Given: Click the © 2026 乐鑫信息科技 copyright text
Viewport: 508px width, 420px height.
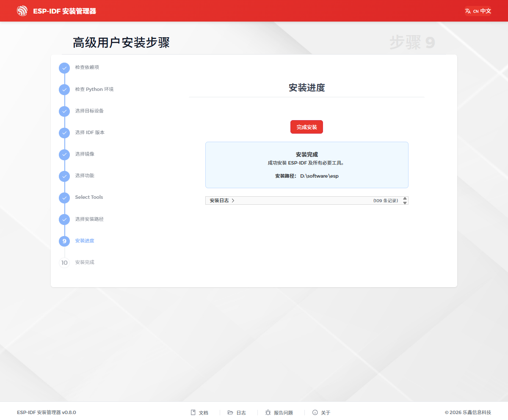Looking at the screenshot, I should (468, 412).
